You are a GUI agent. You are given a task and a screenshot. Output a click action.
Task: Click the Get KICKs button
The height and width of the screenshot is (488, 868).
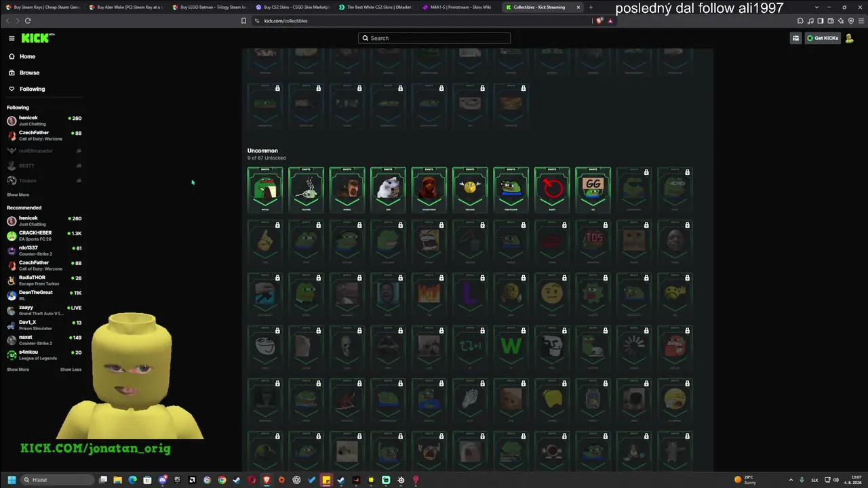click(x=822, y=38)
